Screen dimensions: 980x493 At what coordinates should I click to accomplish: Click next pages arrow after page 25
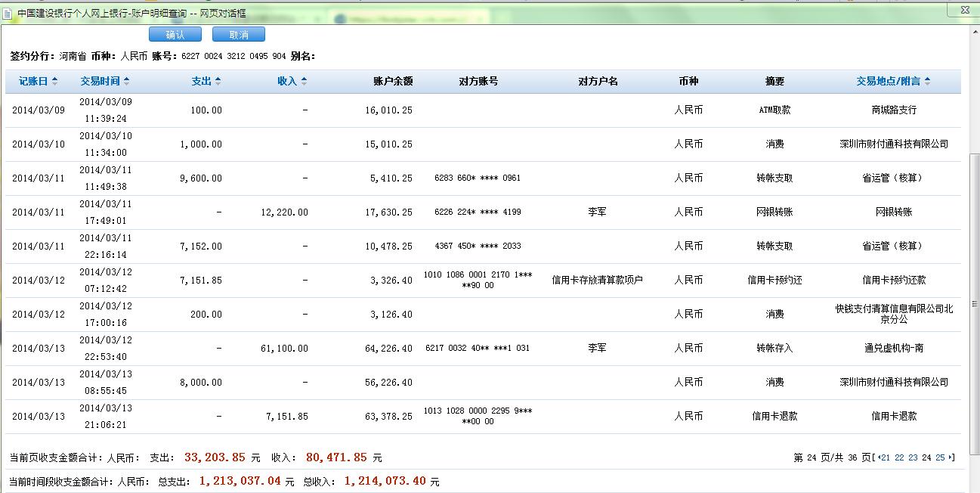click(951, 457)
